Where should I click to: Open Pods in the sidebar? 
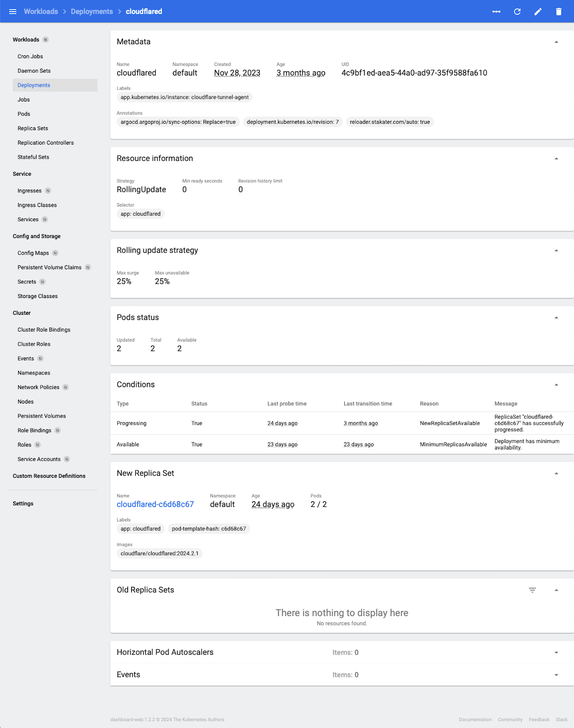coord(24,114)
